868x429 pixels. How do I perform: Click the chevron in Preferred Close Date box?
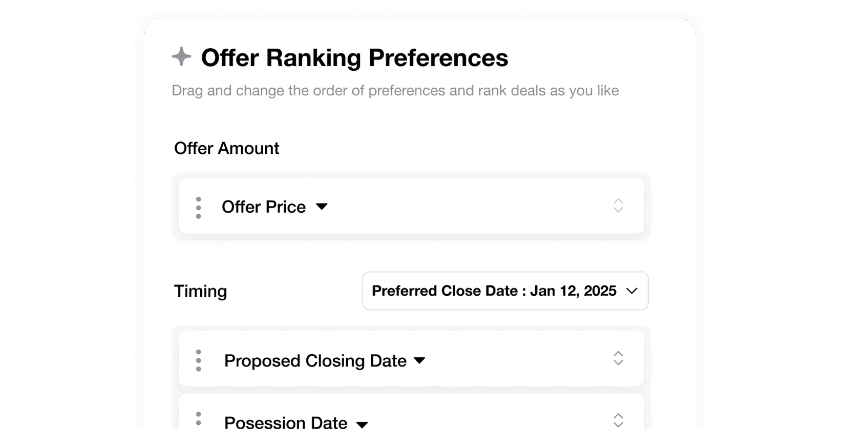click(x=632, y=291)
